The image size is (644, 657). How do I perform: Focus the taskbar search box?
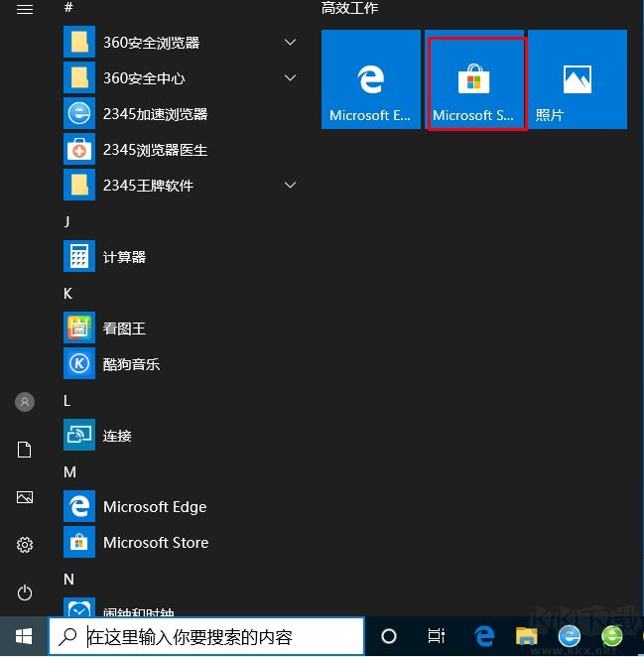206,636
